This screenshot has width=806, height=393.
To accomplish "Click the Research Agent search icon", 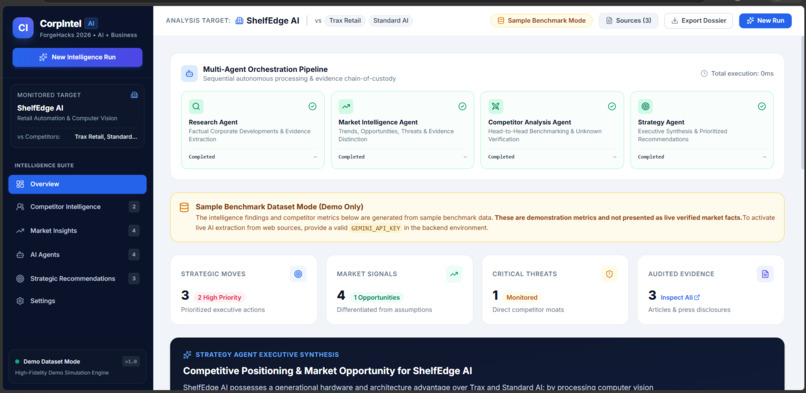I will coord(196,106).
